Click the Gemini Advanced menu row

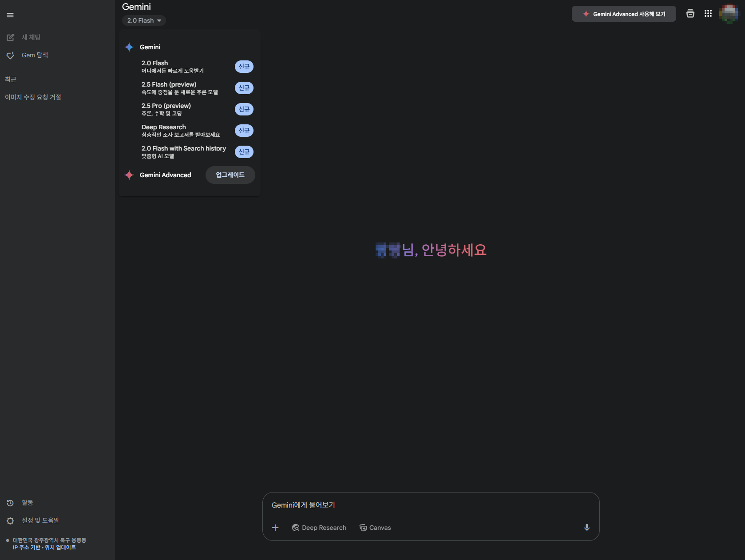pos(190,175)
